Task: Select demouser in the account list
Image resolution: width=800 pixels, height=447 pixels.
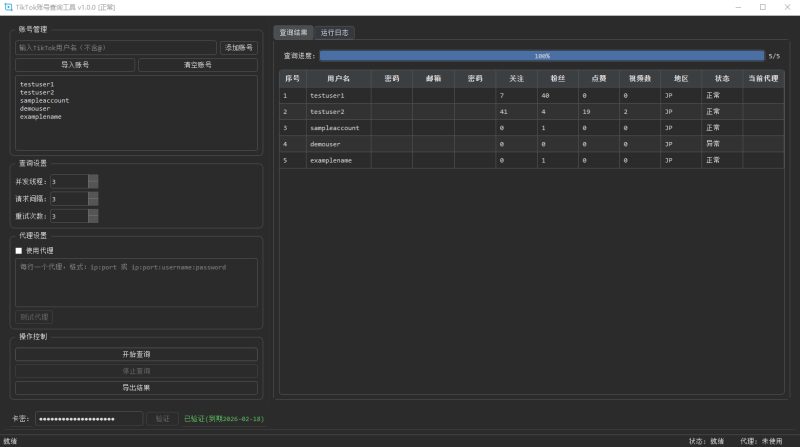Action: [36, 108]
